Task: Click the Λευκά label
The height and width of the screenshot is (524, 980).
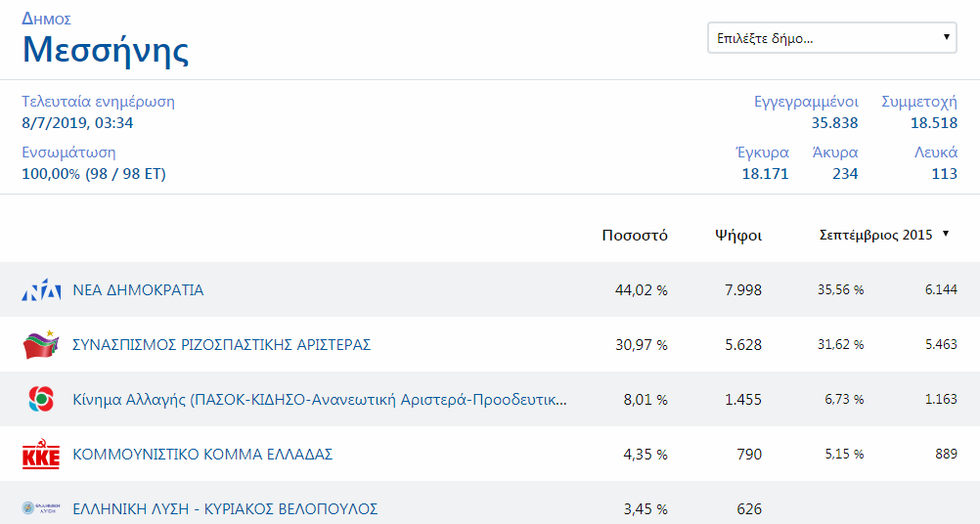Action: coord(936,153)
